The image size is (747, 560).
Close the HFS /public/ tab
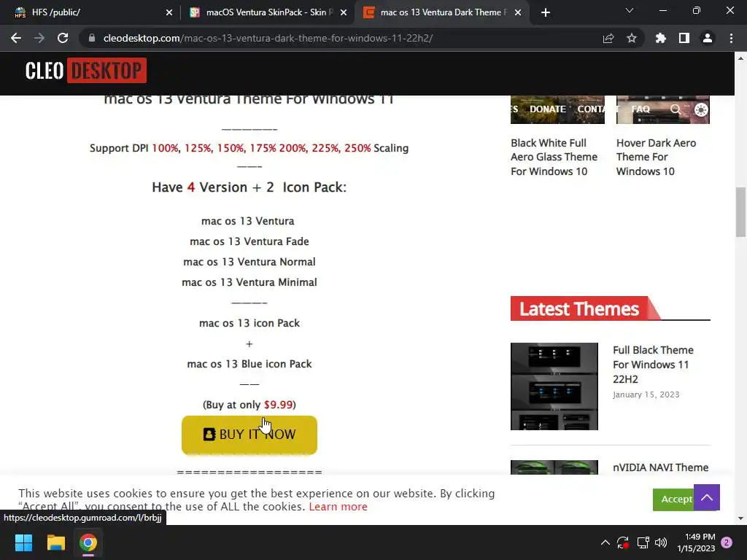click(x=169, y=12)
